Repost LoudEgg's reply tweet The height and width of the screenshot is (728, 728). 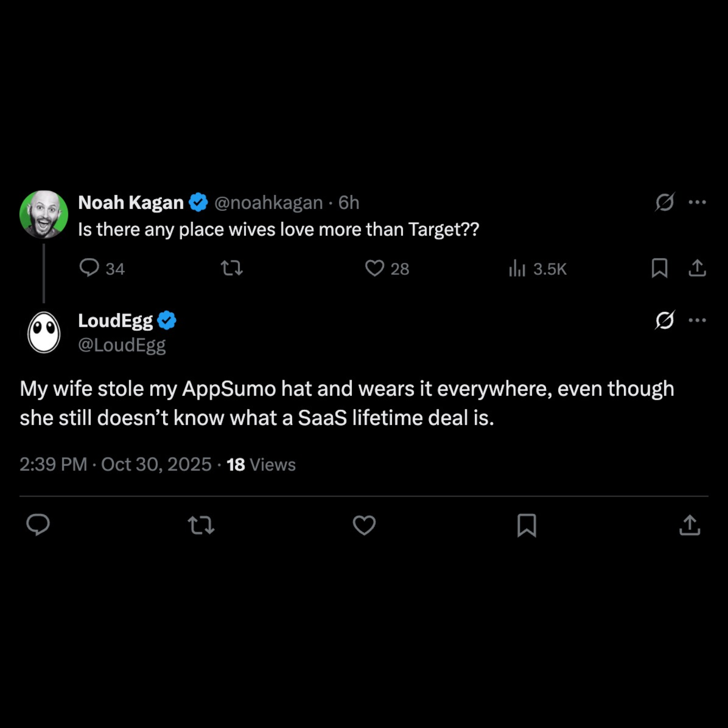201,525
